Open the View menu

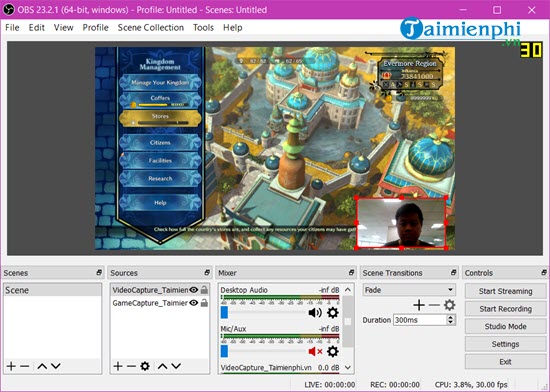[x=63, y=28]
